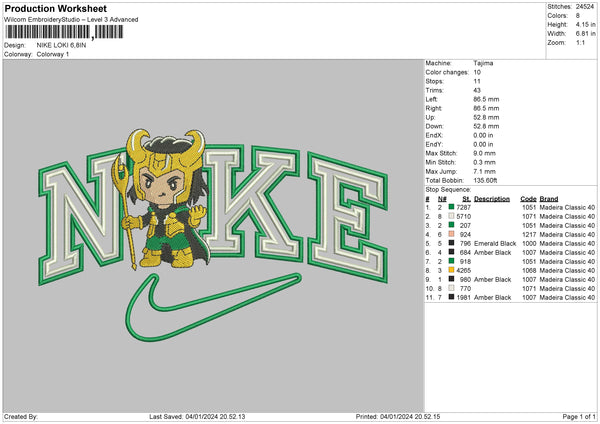Select the 'Production Worksheet' heading
Viewport: 600px width, 424px height.
(55, 8)
